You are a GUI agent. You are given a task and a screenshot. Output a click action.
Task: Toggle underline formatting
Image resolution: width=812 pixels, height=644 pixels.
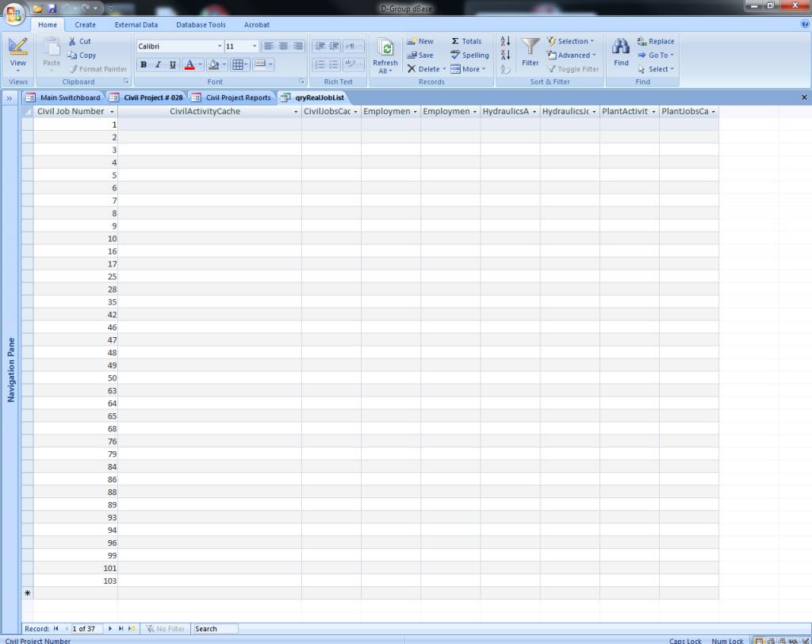[x=172, y=64]
